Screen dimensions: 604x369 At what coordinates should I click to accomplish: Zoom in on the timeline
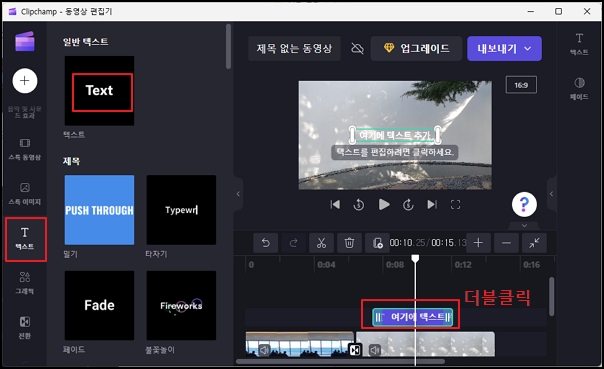(478, 243)
